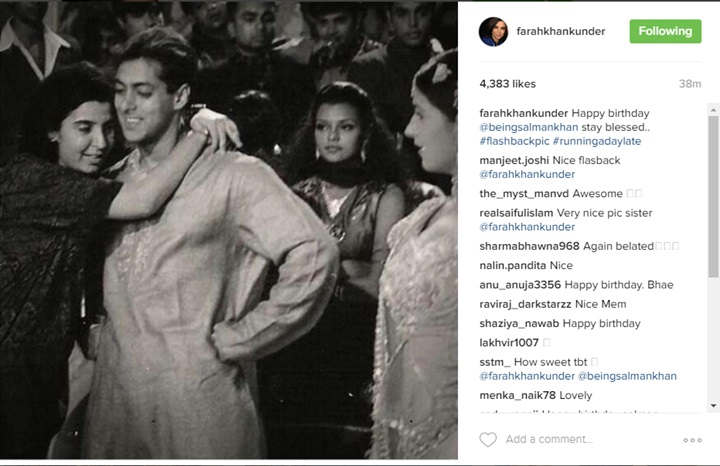Like the post with the heart icon
This screenshot has width=720, height=466.
[488, 439]
